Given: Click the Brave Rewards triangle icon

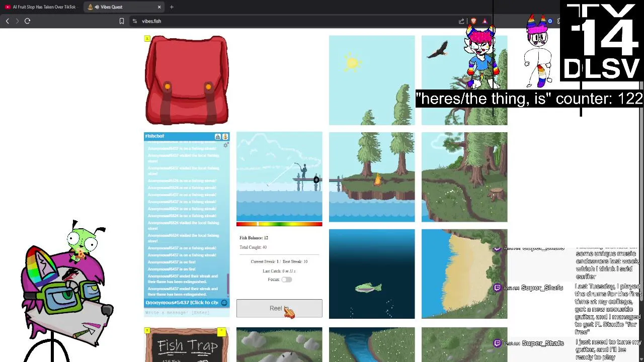Looking at the screenshot, I should coord(485,21).
